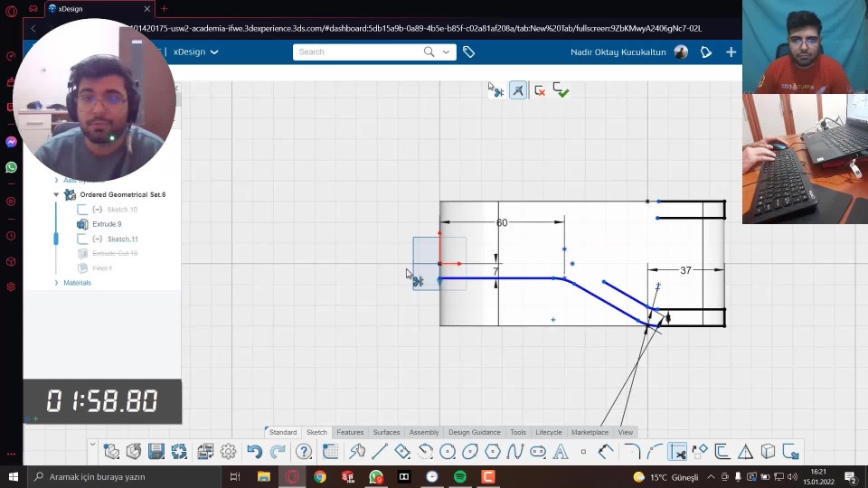Select the circle tool
868x488 pixels.
448,452
